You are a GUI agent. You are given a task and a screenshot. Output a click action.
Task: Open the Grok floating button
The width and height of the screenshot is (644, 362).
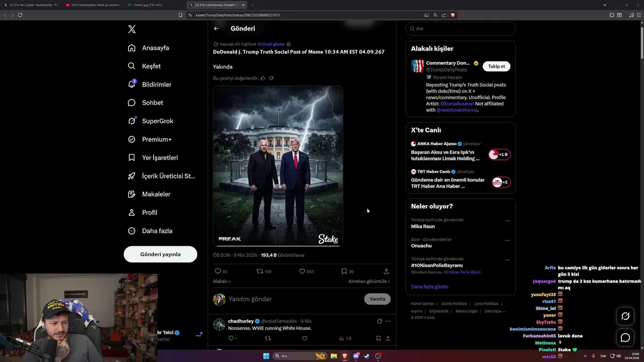625,316
